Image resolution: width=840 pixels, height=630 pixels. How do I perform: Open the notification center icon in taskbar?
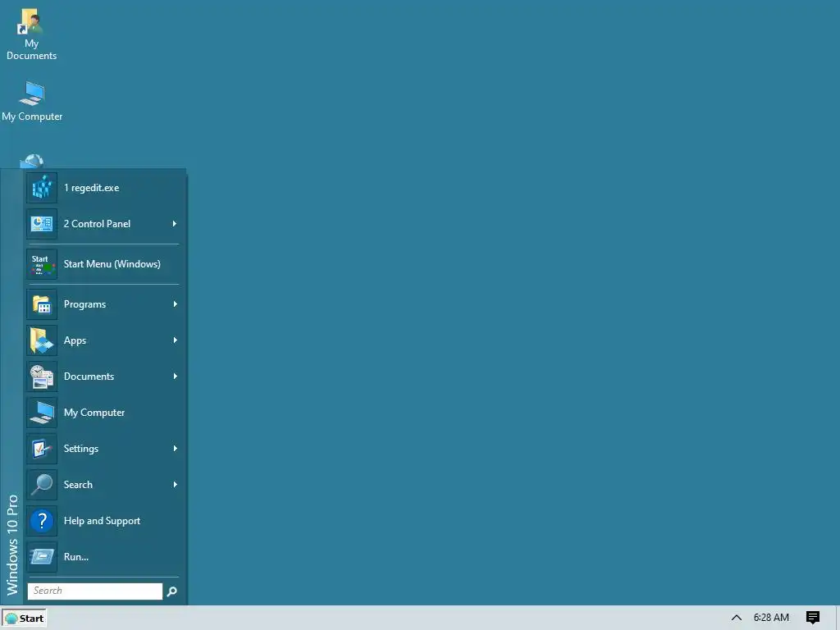pos(813,618)
